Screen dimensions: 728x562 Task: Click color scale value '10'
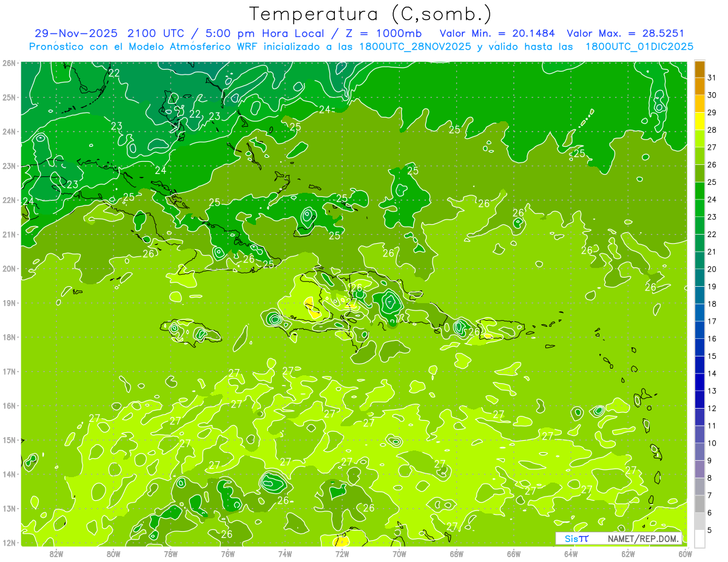point(712,443)
